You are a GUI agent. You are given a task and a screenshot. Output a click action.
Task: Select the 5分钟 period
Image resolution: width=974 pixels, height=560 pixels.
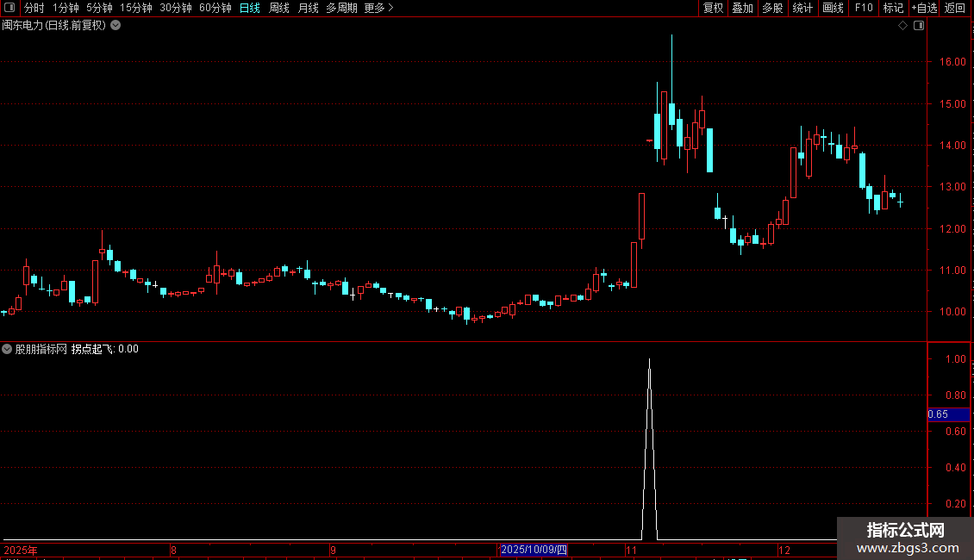click(x=99, y=8)
